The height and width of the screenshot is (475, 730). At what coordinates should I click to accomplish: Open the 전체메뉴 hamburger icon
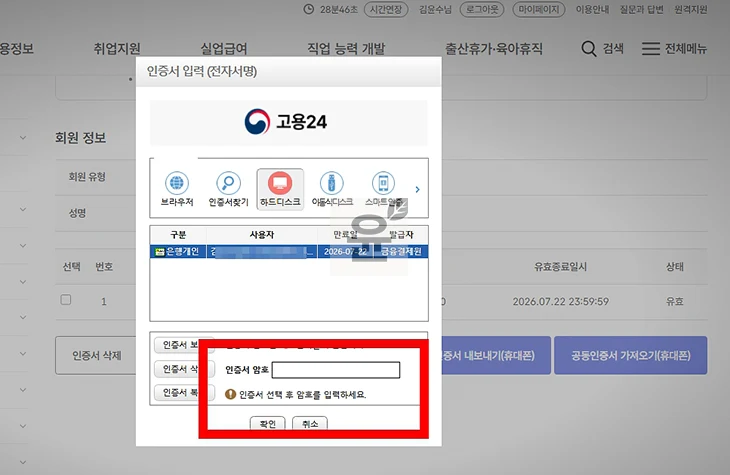651,48
